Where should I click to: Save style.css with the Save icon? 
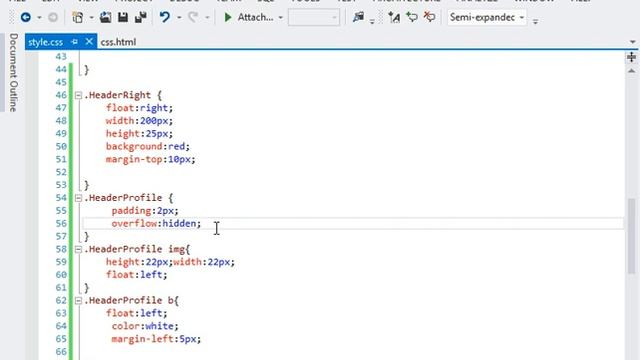(x=123, y=17)
